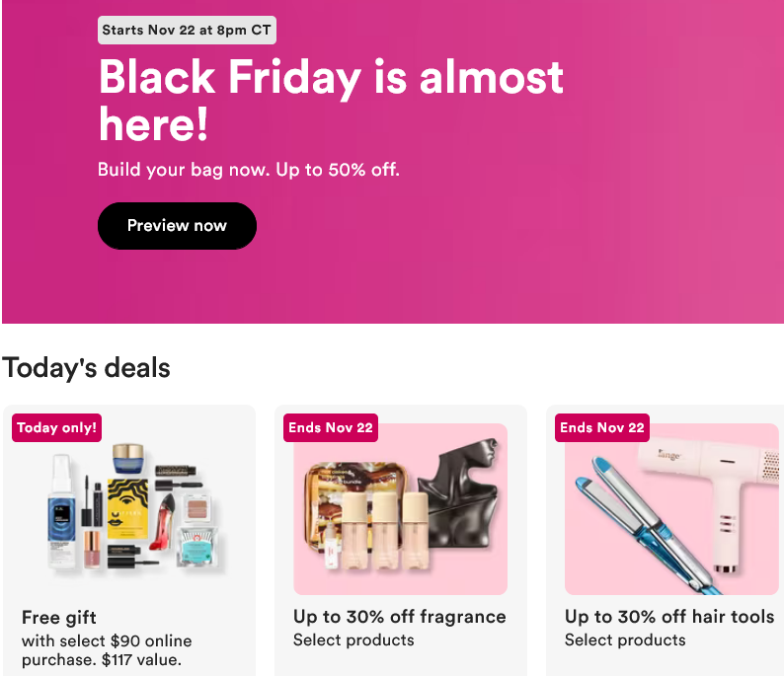Click the Starts Nov 22 at 8pm CT label
Viewport: 784px width, 676px height.
[187, 30]
